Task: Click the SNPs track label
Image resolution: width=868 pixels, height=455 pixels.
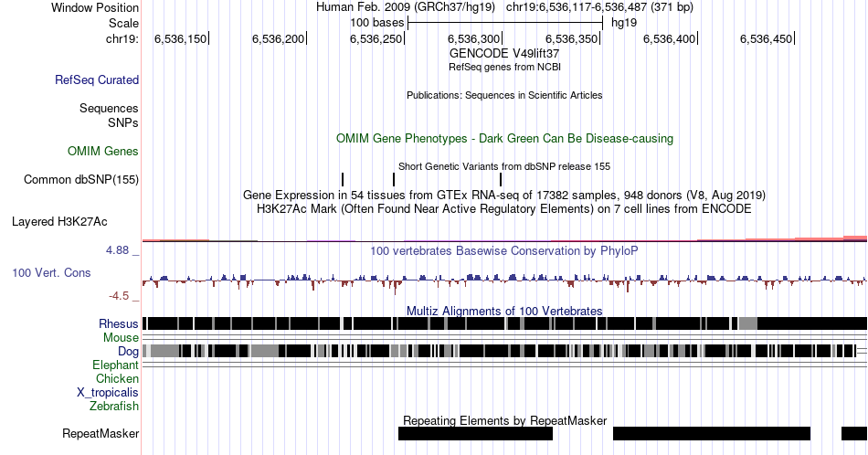Action: coord(123,122)
